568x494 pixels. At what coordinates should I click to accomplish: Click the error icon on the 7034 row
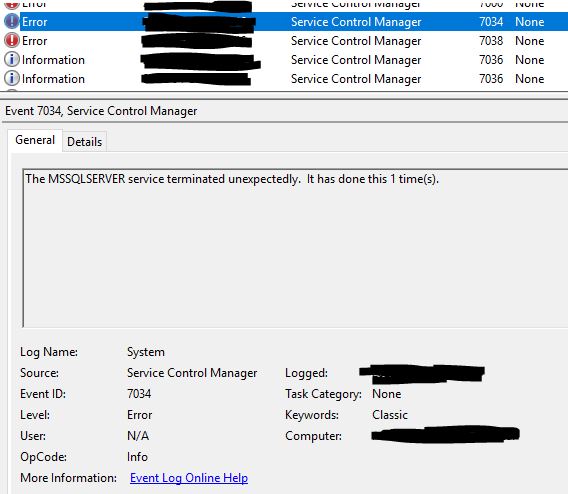click(12, 22)
